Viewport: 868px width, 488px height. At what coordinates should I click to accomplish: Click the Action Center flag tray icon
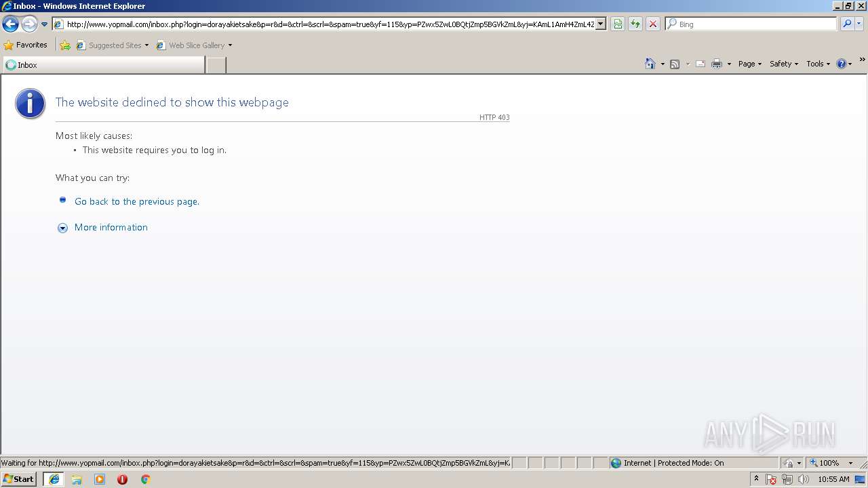coord(771,479)
